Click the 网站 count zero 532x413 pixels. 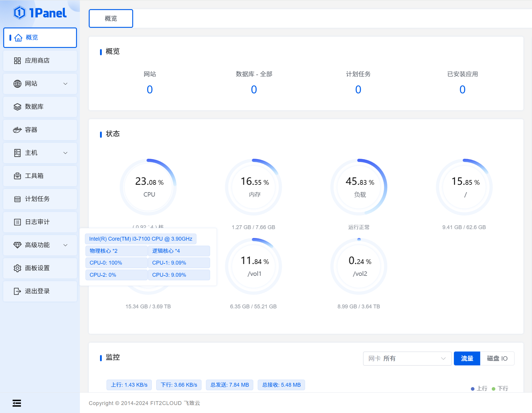(150, 90)
